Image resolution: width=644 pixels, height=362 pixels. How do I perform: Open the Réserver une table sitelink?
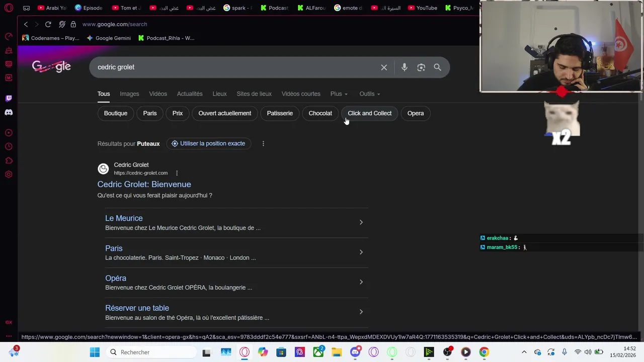(137, 308)
